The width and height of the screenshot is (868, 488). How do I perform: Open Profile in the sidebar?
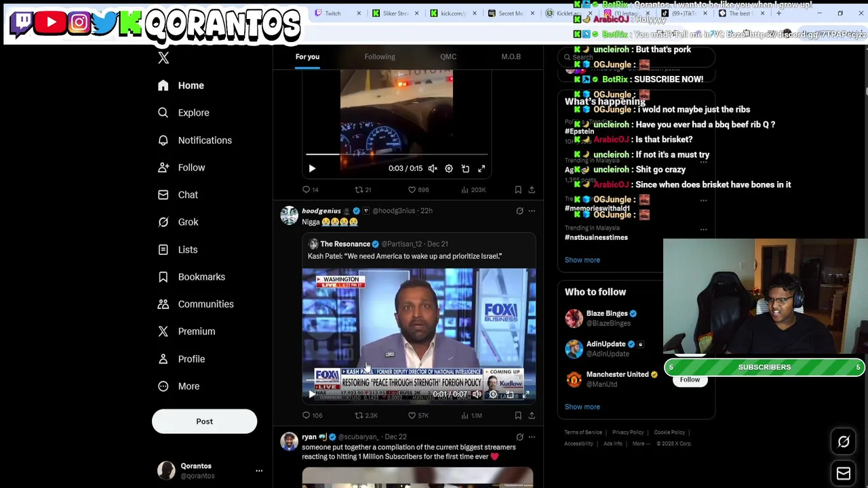click(181, 359)
